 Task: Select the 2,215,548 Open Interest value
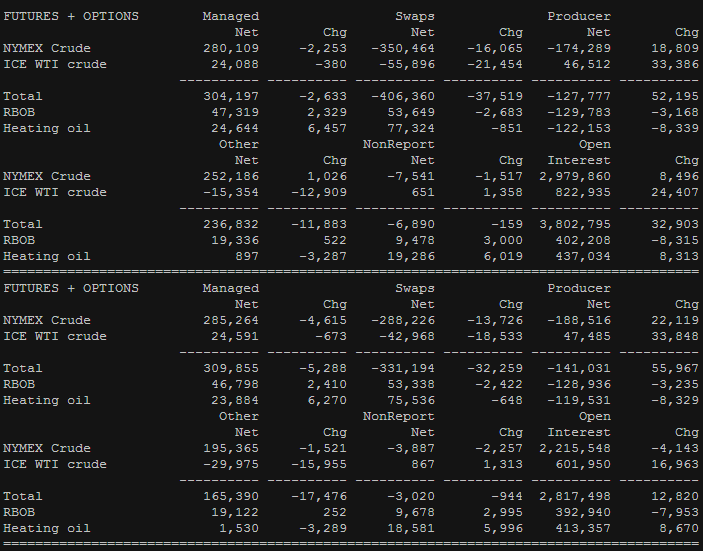[x=575, y=448]
